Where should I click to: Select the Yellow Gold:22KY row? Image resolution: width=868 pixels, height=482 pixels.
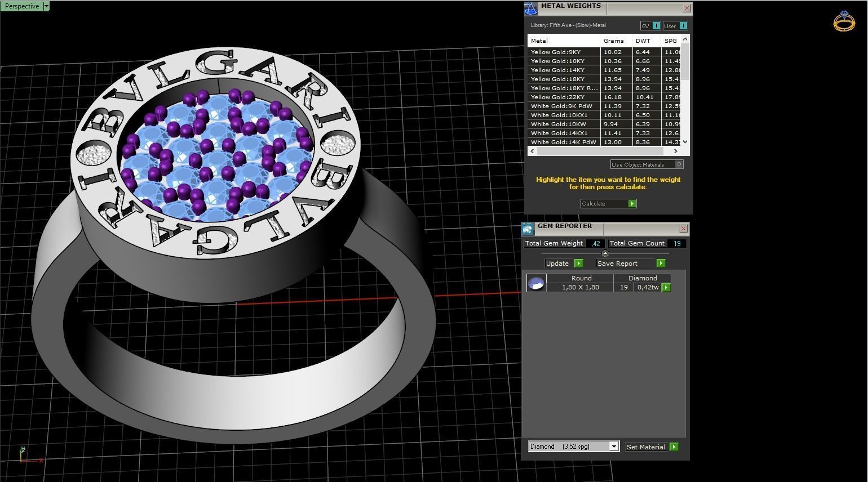(604, 97)
